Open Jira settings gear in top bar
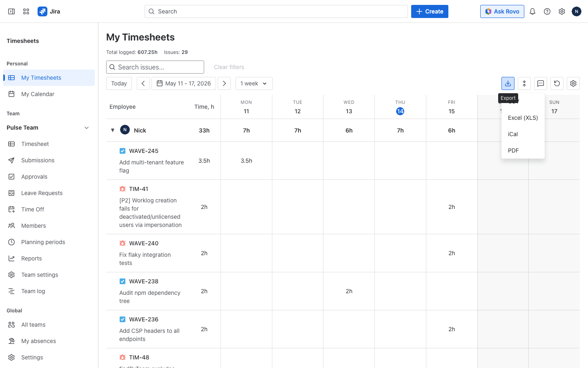Screen dimensions: 588x368 click(562, 11)
